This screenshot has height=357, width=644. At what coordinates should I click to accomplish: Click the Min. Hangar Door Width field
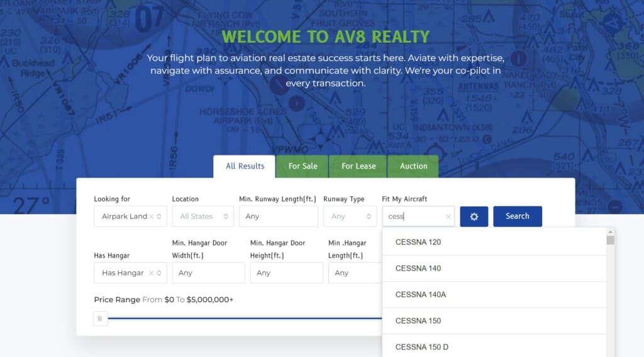(208, 273)
